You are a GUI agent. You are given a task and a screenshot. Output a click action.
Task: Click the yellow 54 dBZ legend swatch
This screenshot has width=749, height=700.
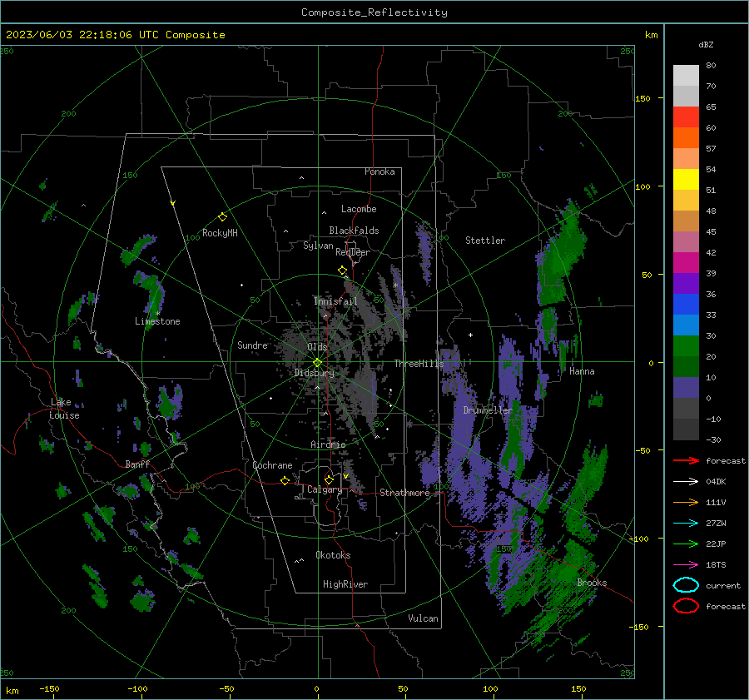tap(686, 179)
